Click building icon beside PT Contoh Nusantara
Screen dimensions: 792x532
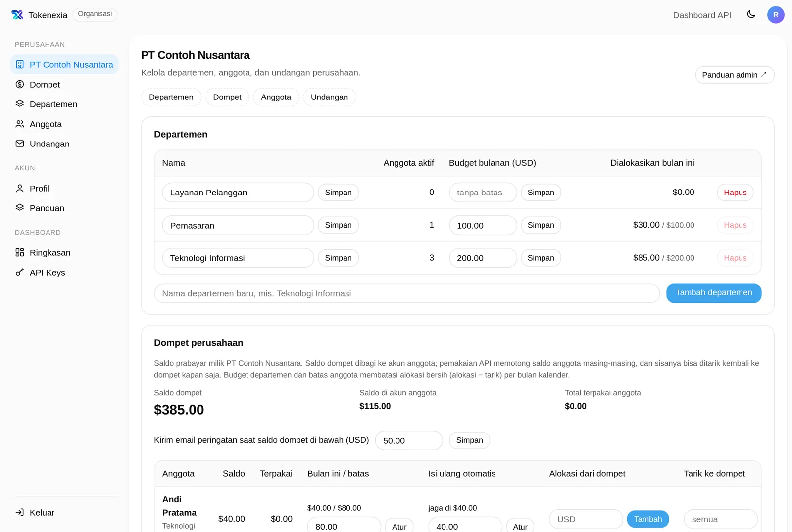20,64
